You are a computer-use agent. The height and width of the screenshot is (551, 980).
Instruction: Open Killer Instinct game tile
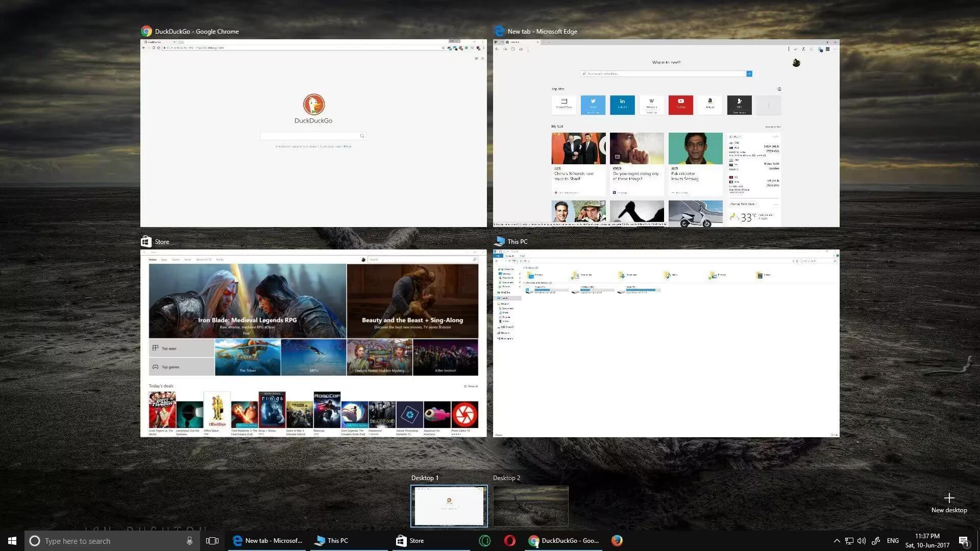click(x=446, y=357)
